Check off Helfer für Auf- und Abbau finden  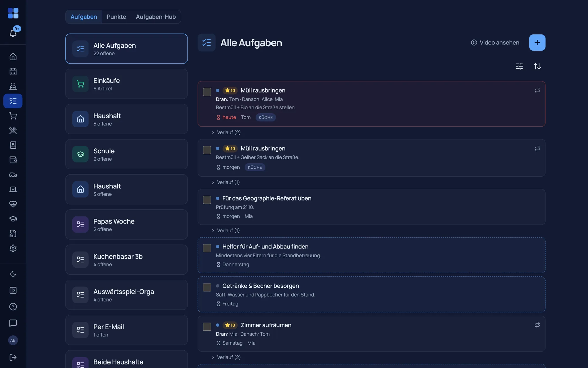207,248
